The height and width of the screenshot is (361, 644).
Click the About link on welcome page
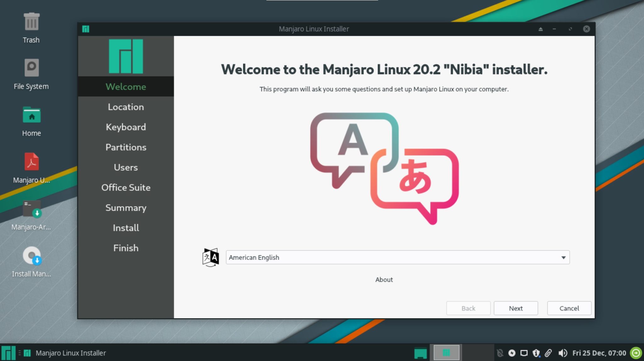click(384, 279)
